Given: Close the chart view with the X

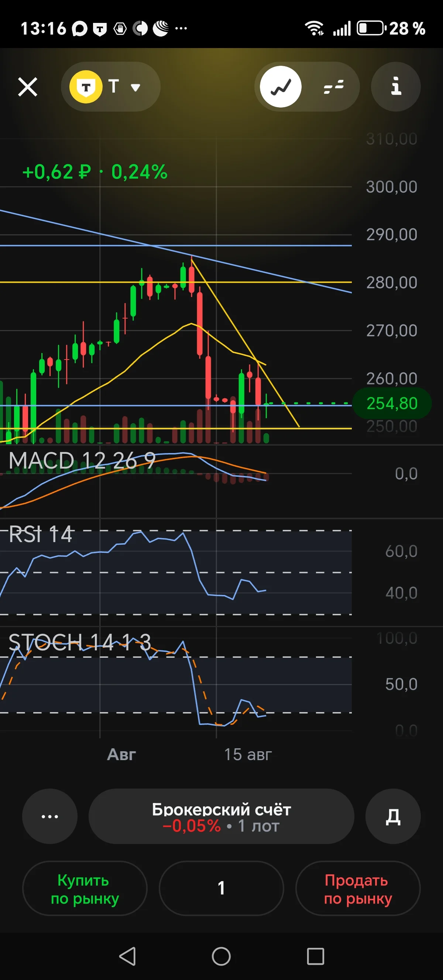Looking at the screenshot, I should pyautogui.click(x=28, y=87).
